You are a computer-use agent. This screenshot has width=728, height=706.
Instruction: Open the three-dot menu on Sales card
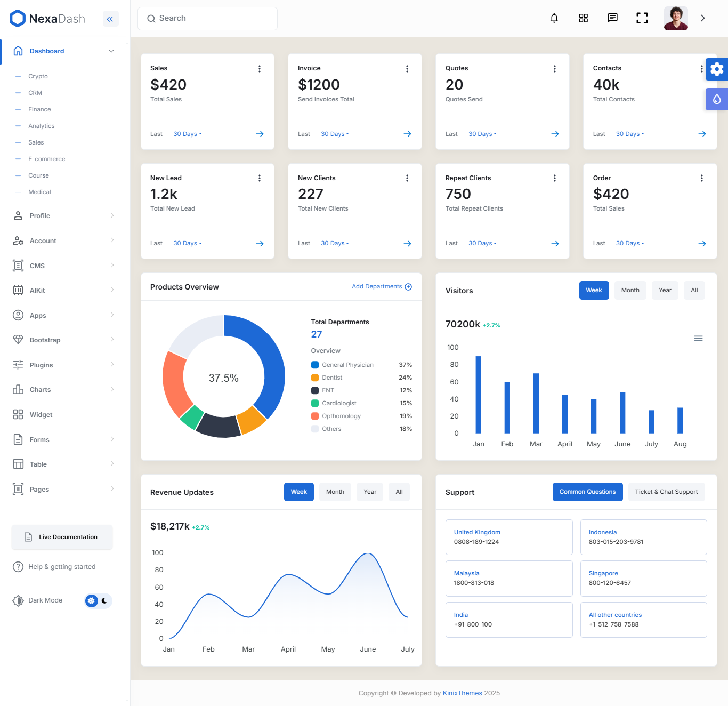[260, 68]
